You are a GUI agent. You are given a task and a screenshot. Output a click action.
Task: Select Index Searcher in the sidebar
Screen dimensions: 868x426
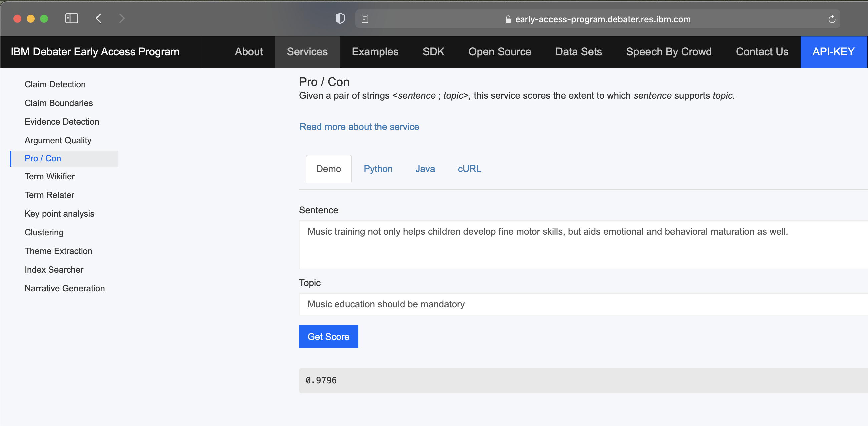54,270
